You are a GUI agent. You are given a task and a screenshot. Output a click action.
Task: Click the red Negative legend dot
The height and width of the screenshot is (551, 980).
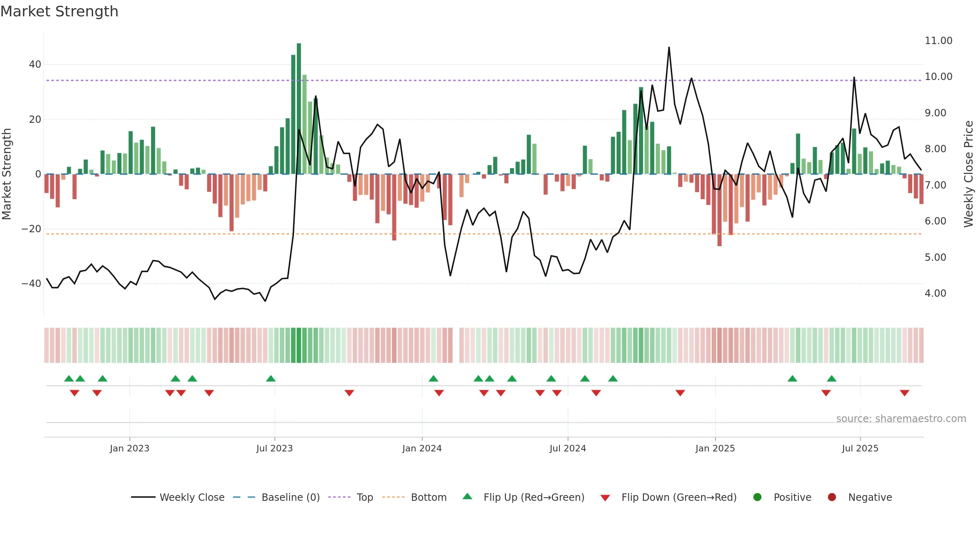[x=832, y=497]
